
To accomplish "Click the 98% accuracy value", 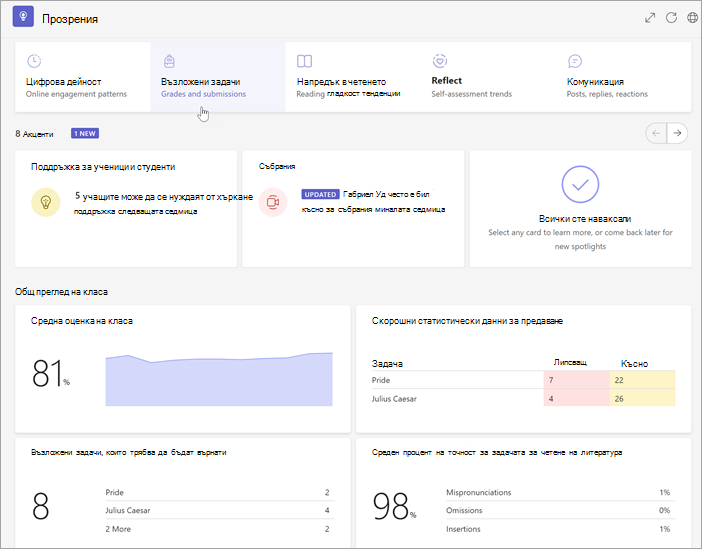I will (x=394, y=506).
